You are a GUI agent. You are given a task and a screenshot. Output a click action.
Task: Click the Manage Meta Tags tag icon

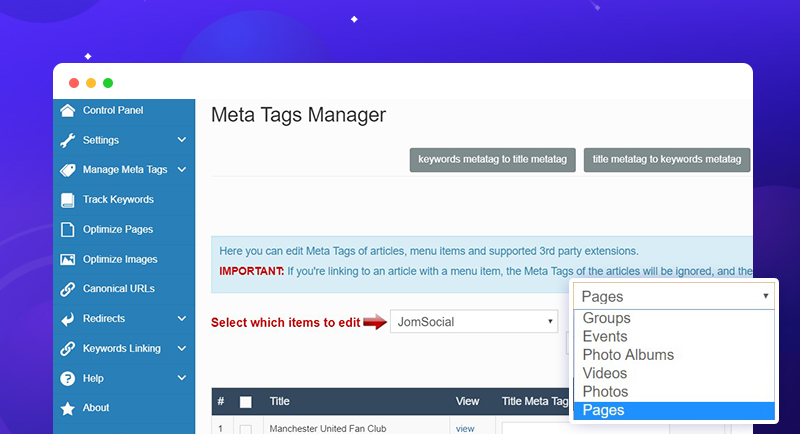click(x=67, y=170)
